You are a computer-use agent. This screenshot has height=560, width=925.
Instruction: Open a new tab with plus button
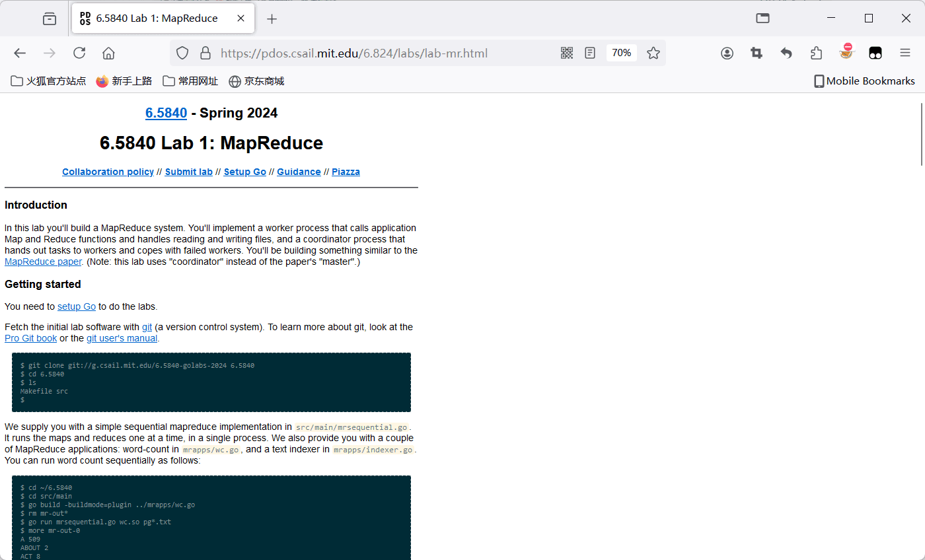(x=272, y=18)
